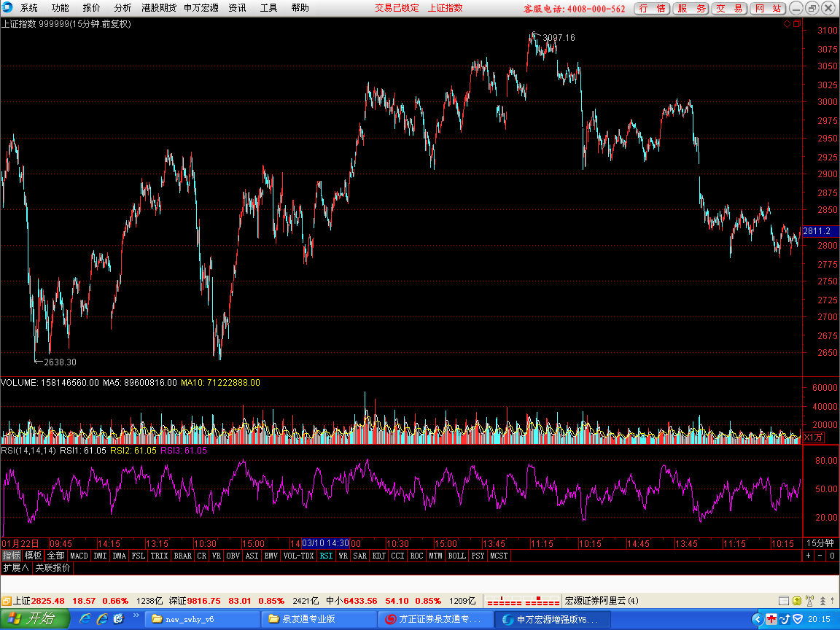Image resolution: width=840 pixels, height=630 pixels.
Task: Click the double up-arrow icon in status bar
Action: click(822, 601)
